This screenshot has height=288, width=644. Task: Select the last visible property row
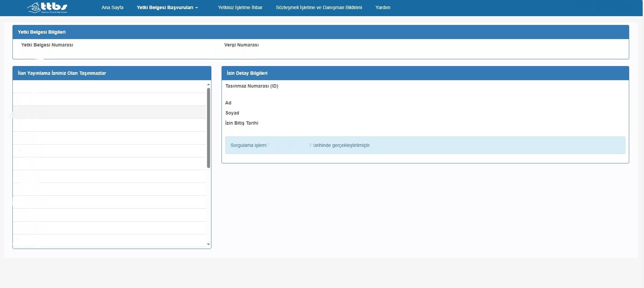(x=109, y=241)
